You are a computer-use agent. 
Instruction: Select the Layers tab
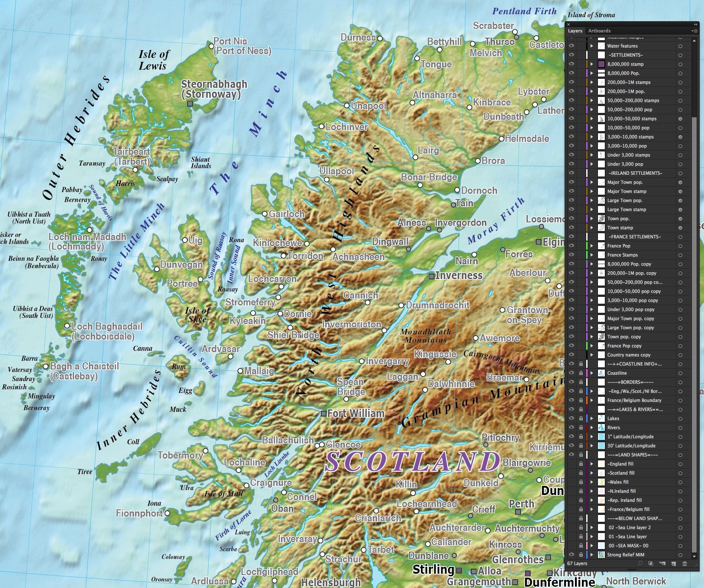click(x=575, y=31)
